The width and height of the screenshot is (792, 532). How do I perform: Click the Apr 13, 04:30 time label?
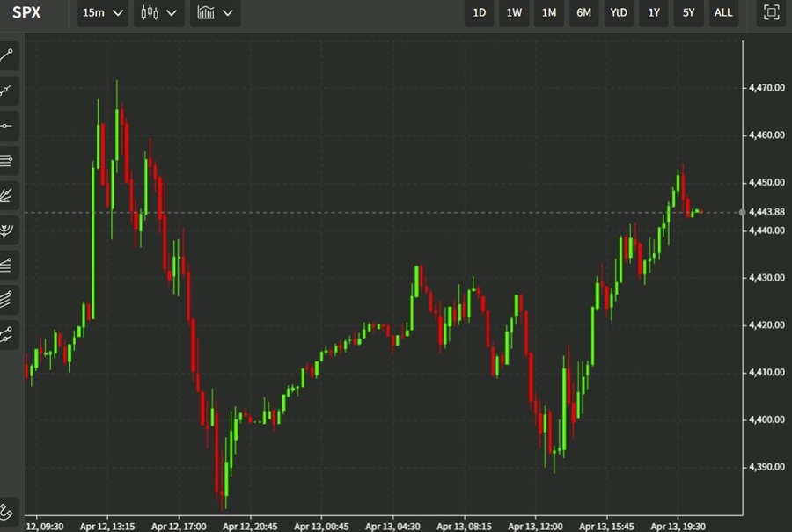point(392,527)
